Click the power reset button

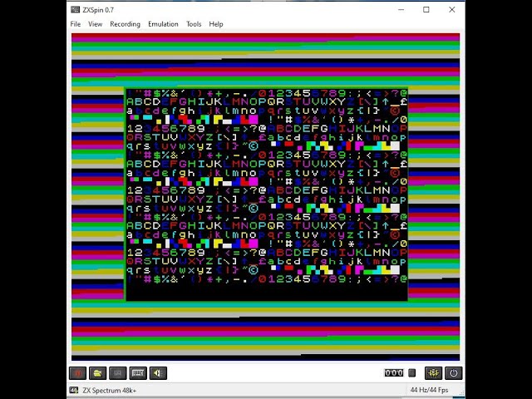coord(454,373)
